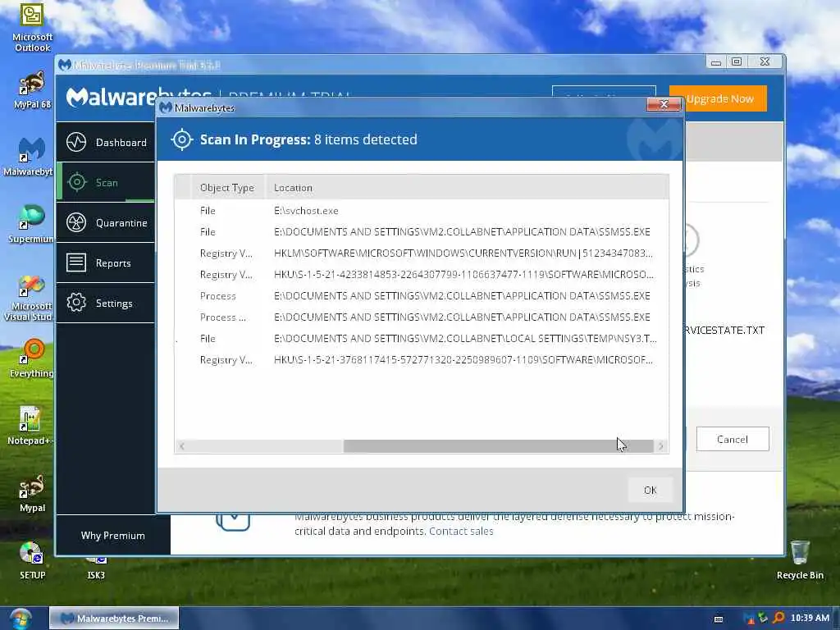Click the Object Type column header
This screenshot has height=630, width=840.
tap(227, 188)
